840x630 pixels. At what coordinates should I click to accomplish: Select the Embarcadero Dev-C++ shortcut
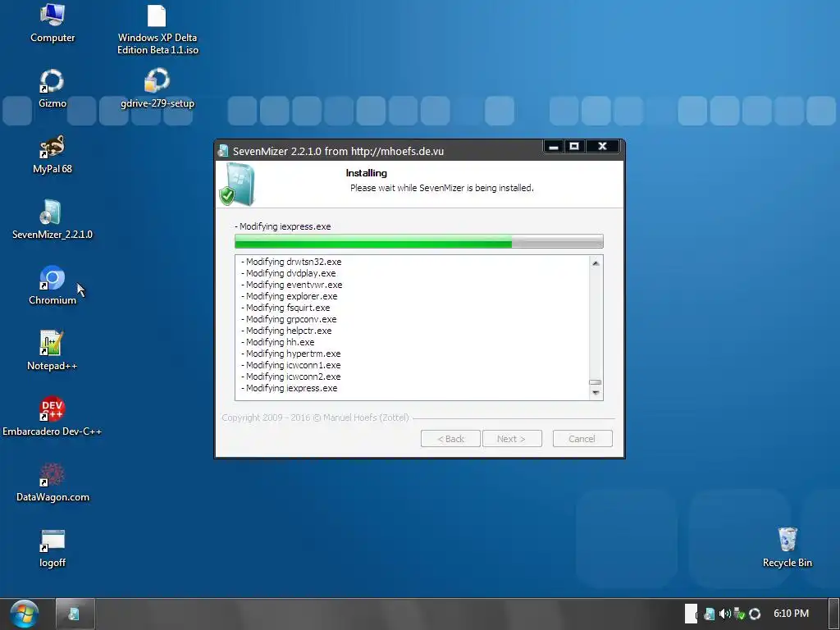coord(52,418)
